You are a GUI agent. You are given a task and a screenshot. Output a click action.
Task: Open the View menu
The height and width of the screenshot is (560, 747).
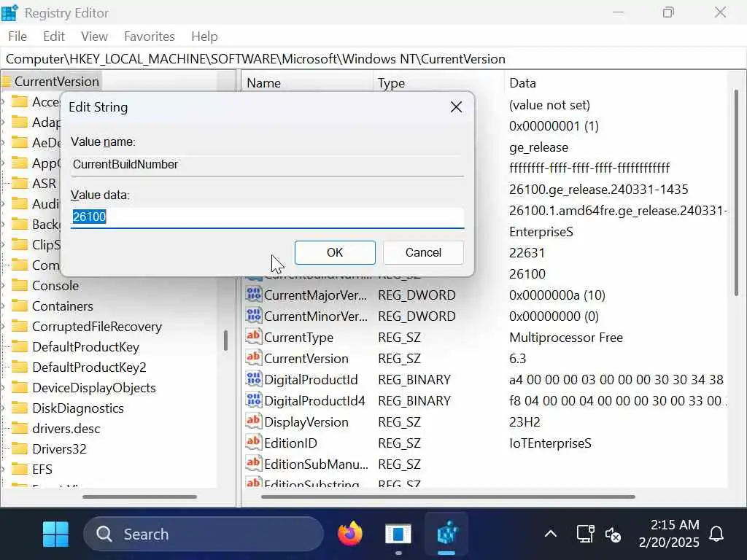coord(94,36)
